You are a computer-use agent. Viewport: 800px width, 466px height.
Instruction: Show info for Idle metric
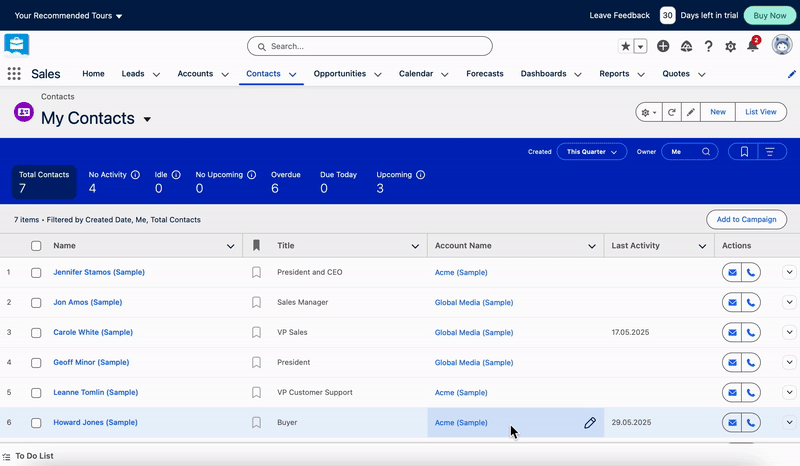pyautogui.click(x=176, y=175)
